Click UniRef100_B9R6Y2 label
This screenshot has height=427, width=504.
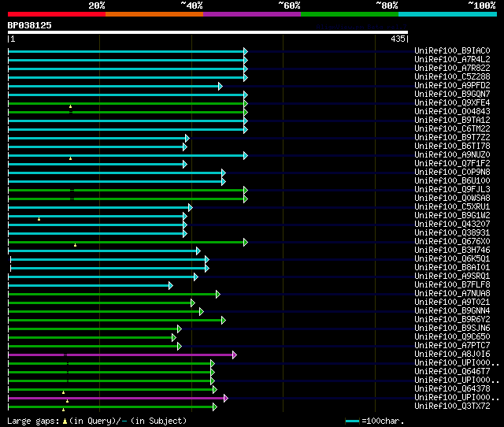[452, 320]
